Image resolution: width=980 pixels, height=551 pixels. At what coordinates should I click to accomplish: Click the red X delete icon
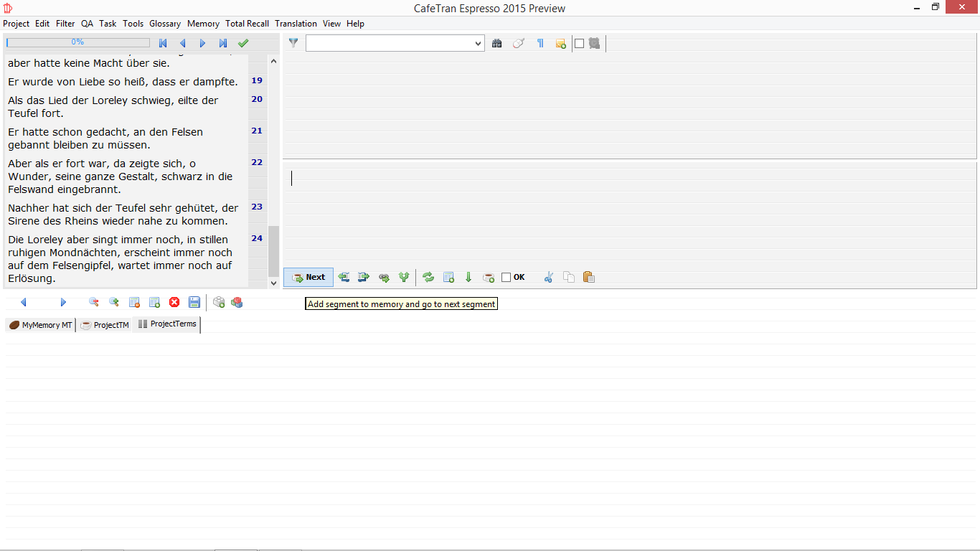174,303
